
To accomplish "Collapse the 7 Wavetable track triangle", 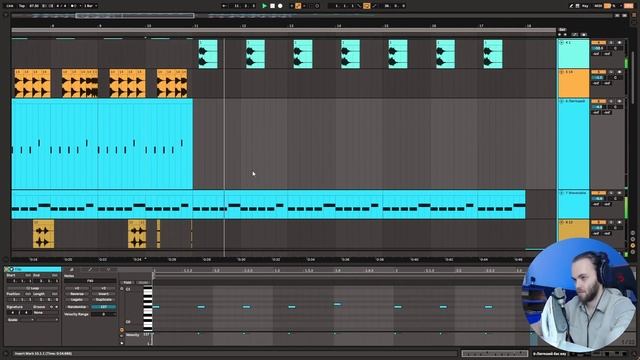I will 562,193.
